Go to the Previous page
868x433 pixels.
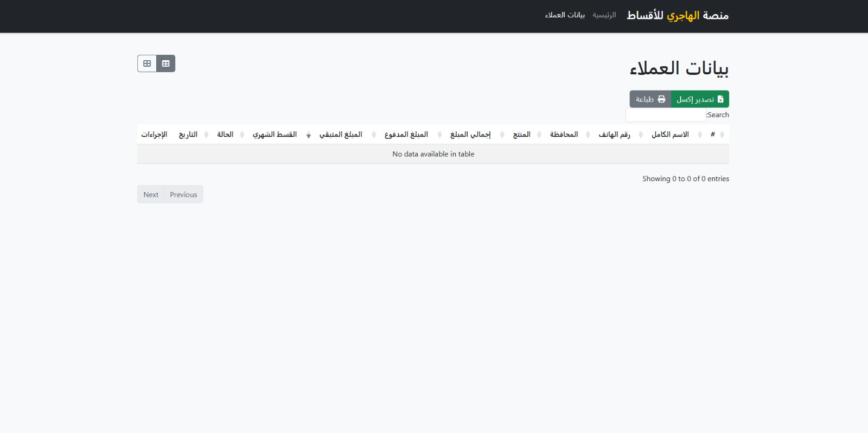click(x=183, y=194)
